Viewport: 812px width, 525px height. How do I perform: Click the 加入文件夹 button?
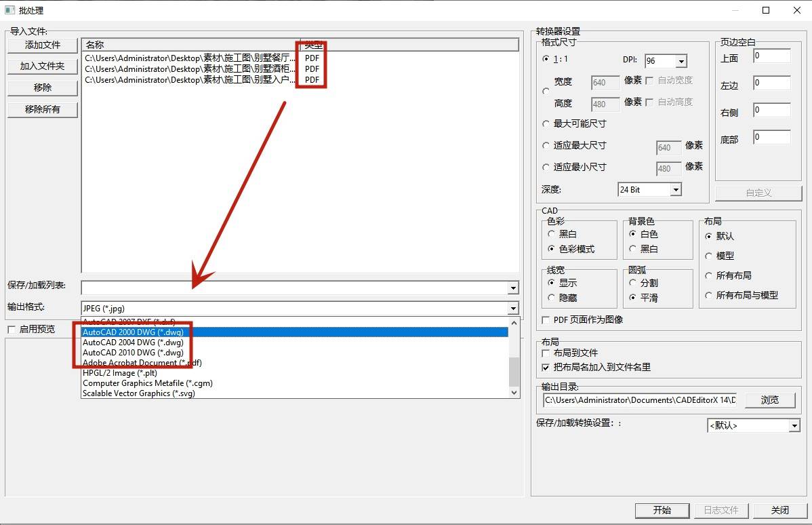pos(43,66)
